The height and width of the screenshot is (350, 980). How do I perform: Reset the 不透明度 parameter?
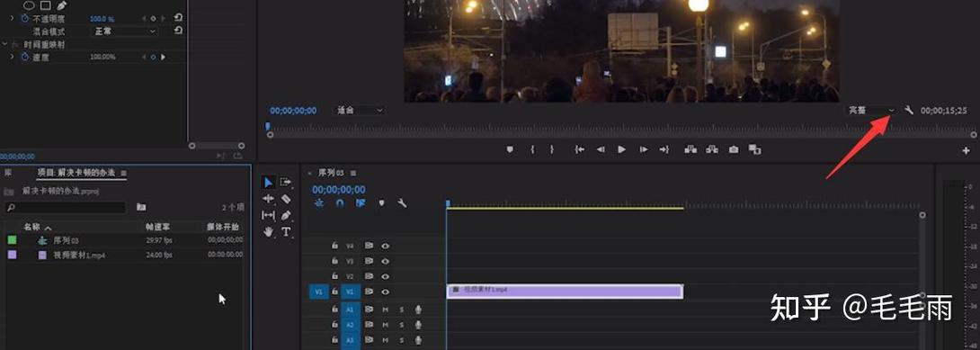click(x=178, y=18)
